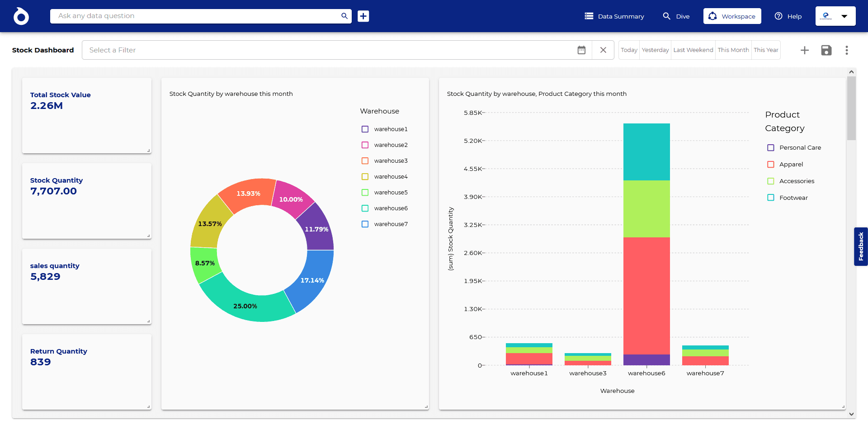Apply the This Month quick filter
This screenshot has height=425, width=868.
(x=733, y=50)
